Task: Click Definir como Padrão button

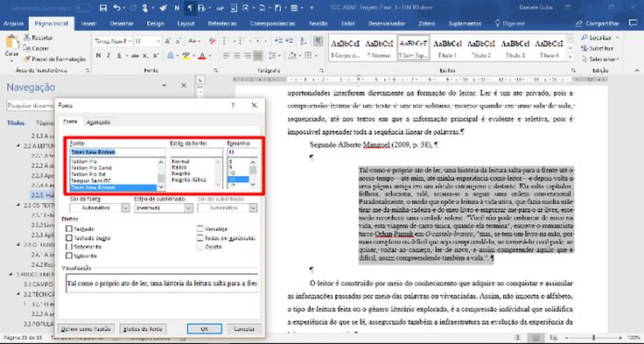Action: tap(87, 329)
